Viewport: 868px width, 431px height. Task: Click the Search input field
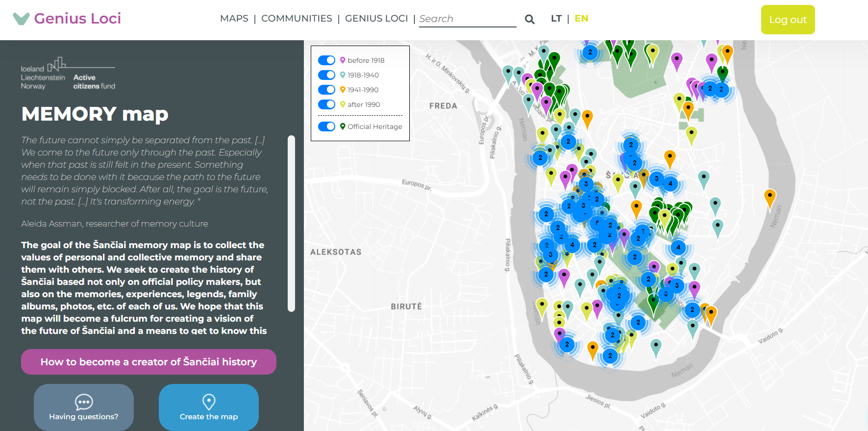[467, 19]
